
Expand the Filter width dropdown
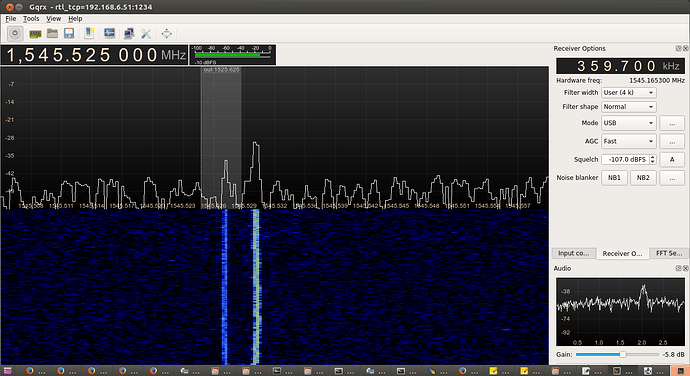coord(629,92)
